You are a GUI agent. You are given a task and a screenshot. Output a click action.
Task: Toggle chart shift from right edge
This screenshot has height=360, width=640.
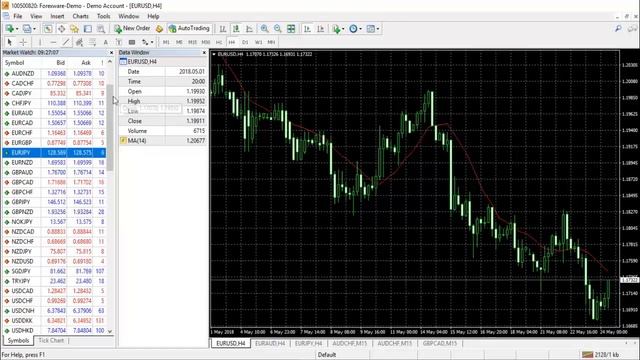click(x=320, y=29)
